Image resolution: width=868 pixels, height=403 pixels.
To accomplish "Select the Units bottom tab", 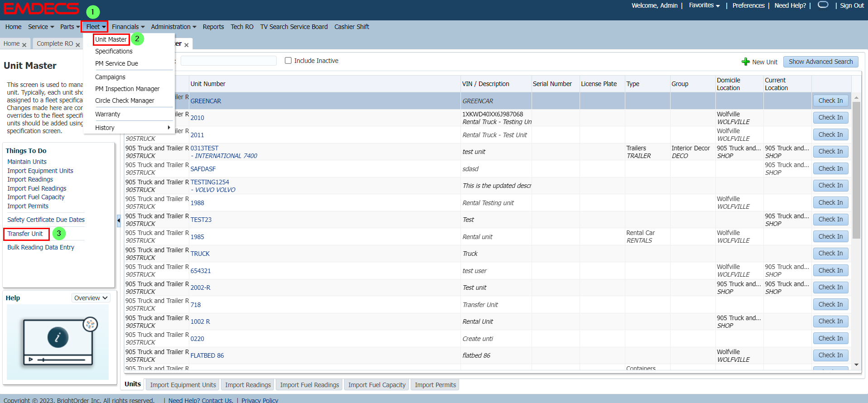I will click(x=133, y=384).
